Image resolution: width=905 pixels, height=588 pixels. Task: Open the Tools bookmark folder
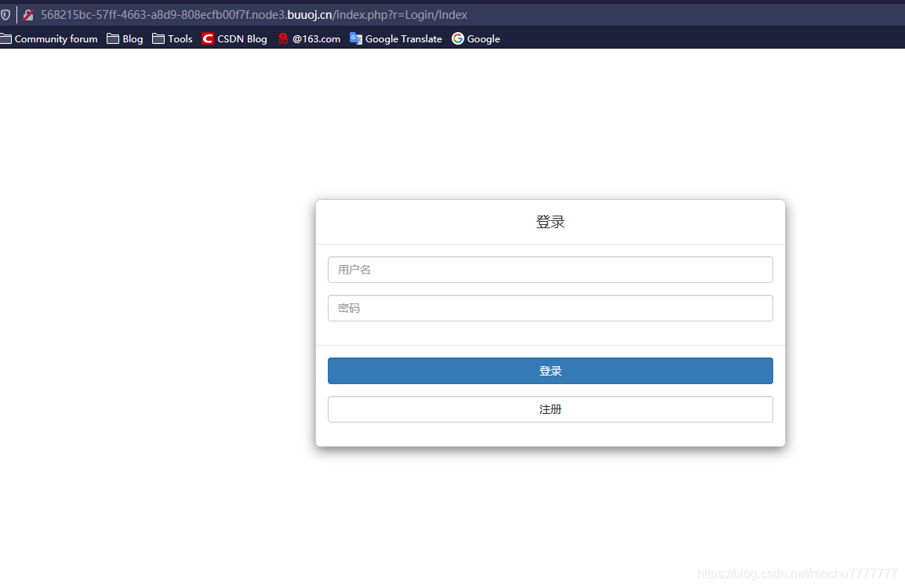point(172,38)
